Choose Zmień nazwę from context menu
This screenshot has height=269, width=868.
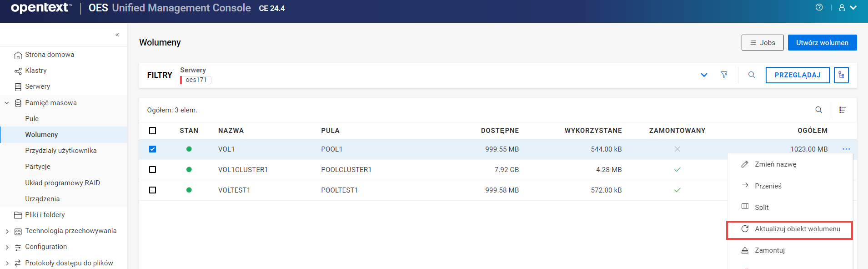(775, 164)
